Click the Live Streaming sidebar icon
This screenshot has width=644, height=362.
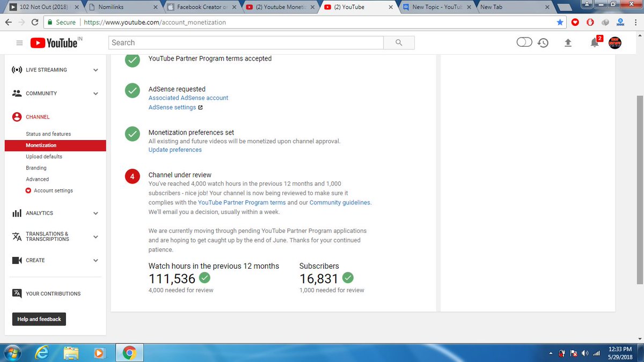tap(17, 70)
